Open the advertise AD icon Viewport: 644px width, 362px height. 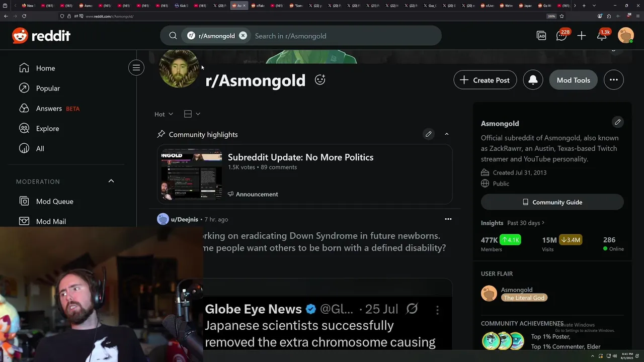tap(541, 36)
